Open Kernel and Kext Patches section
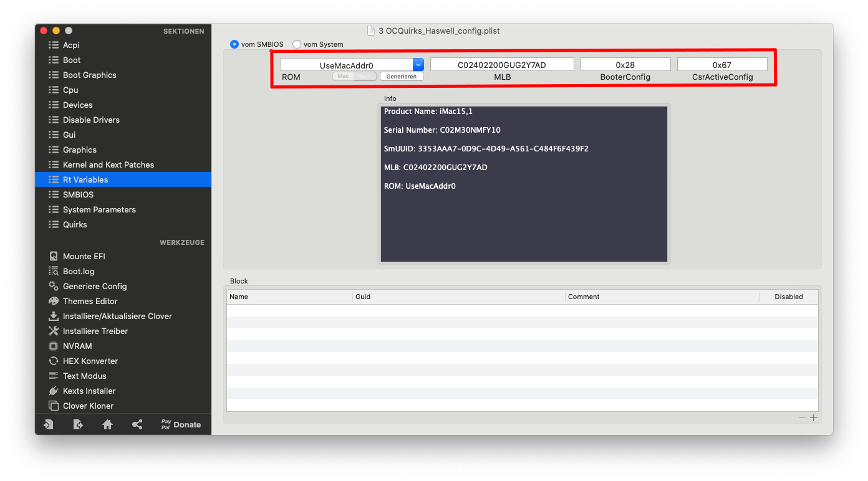Viewport: 868px width, 481px height. pos(123,164)
